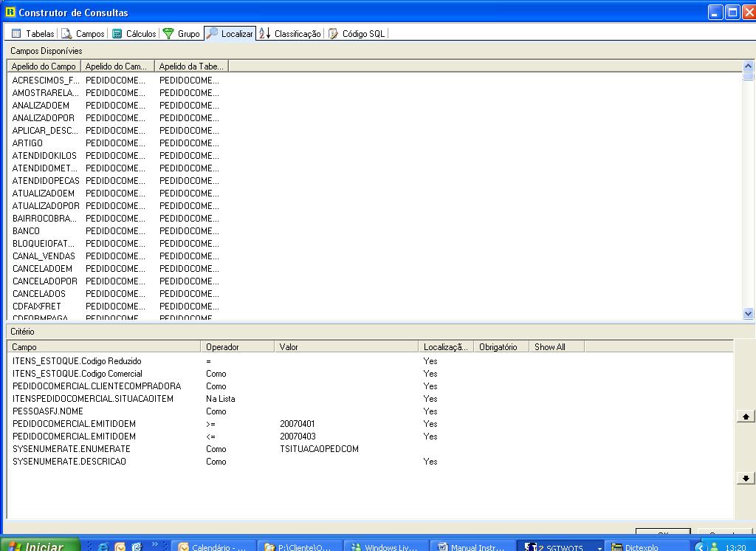Click value 20070401 for EMITIDOEM criterion

click(x=297, y=424)
